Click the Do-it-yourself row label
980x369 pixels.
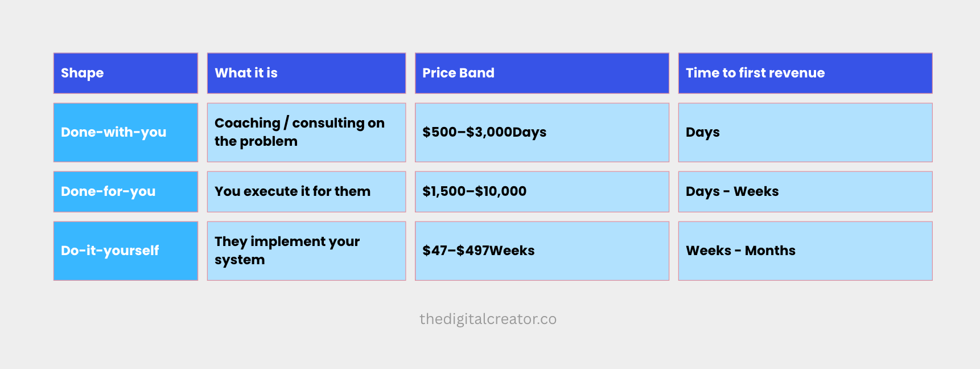click(126, 251)
